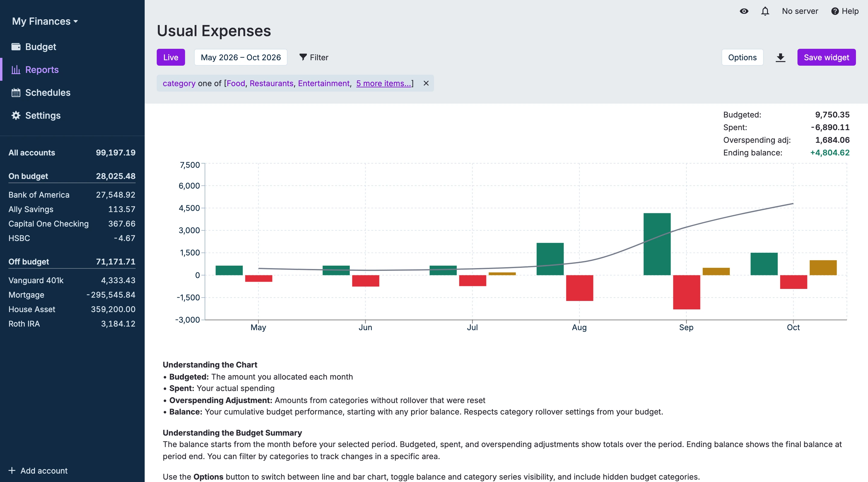Click the orange October overspending bar

coord(823,268)
